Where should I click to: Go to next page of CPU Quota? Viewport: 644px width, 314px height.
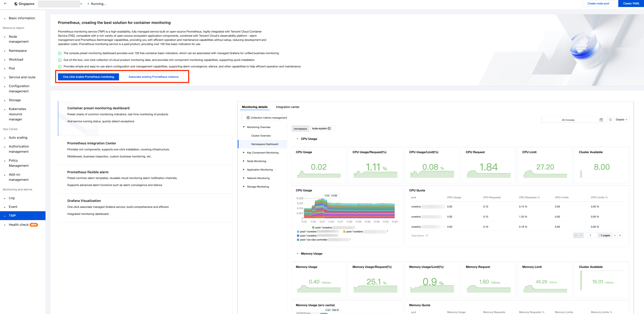point(615,235)
